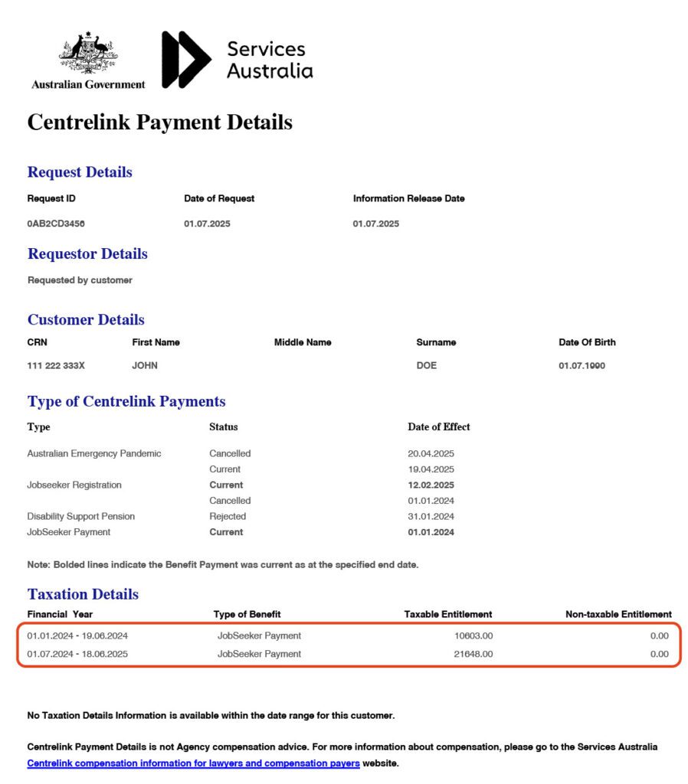
Task: Click the Date Of Birth value
Action: pos(582,365)
